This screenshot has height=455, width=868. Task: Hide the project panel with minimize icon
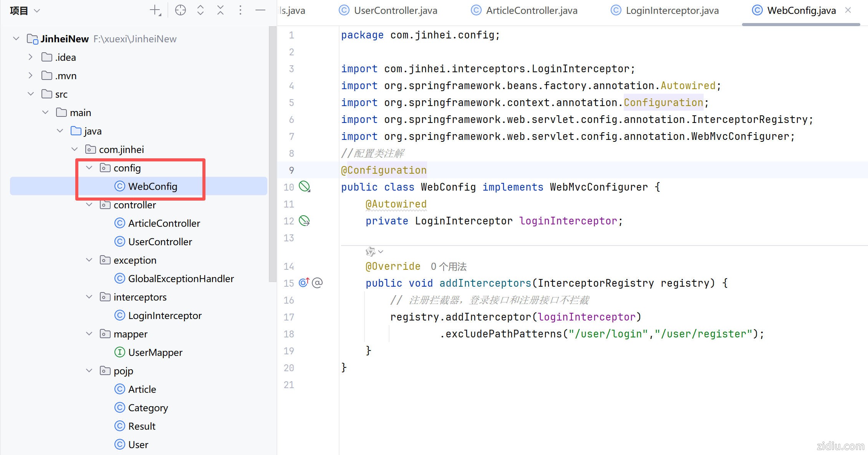tap(260, 10)
